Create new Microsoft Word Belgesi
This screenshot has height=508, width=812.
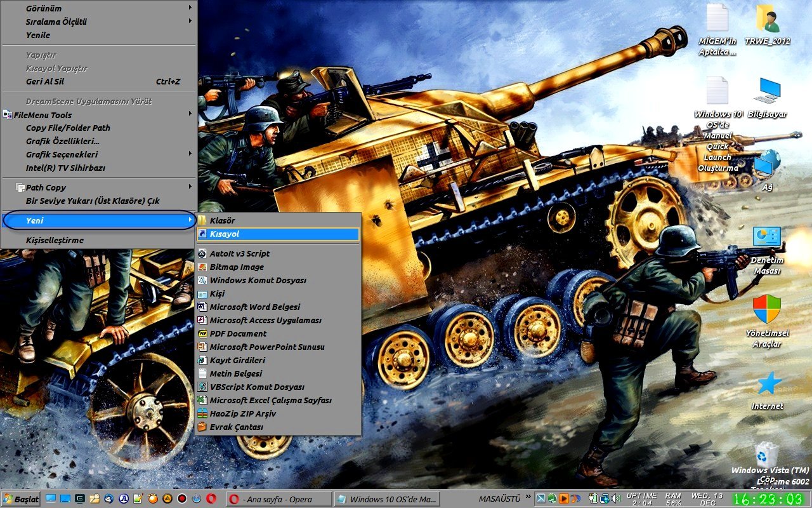[x=278, y=307]
